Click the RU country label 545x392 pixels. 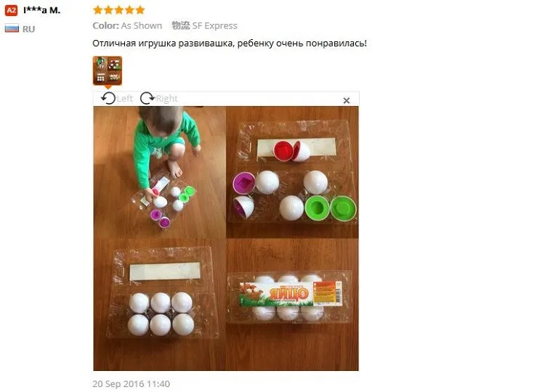click(x=29, y=29)
